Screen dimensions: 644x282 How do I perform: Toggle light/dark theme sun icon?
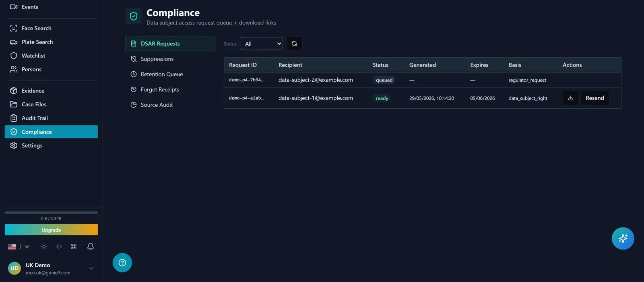pyautogui.click(x=44, y=247)
